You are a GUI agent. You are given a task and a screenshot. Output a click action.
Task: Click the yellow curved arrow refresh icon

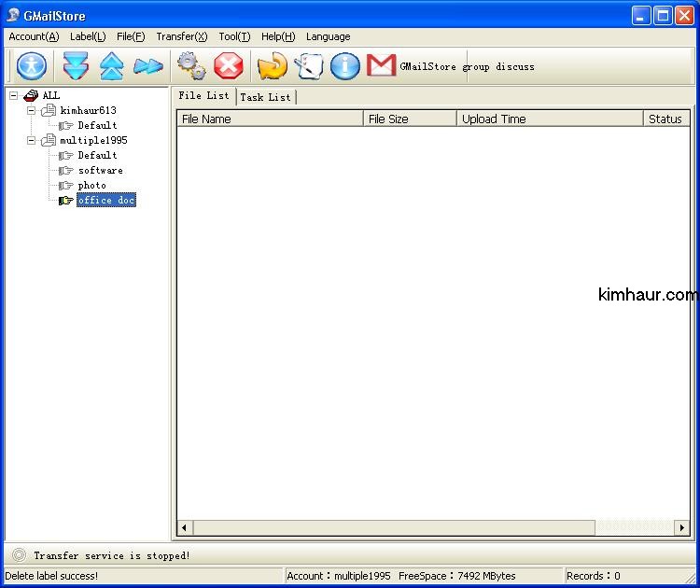pyautogui.click(x=273, y=66)
